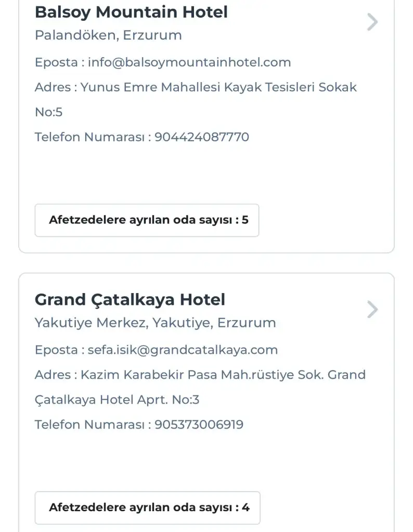Click the Adres label in Balsoy card
Image resolution: width=413 pixels, height=532 pixels.
pos(53,87)
